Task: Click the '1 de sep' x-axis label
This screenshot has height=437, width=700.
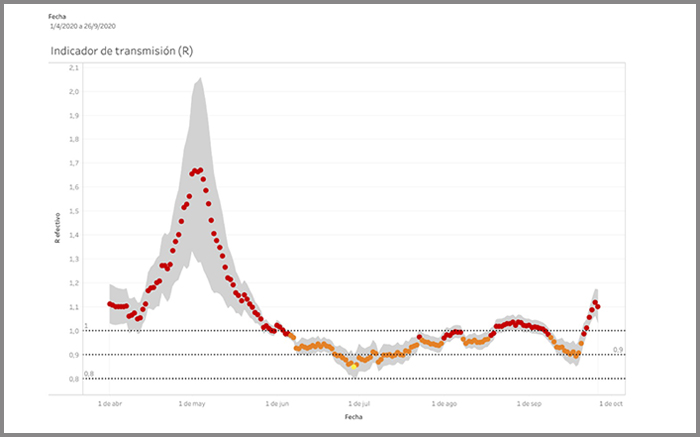Action: tap(530, 404)
